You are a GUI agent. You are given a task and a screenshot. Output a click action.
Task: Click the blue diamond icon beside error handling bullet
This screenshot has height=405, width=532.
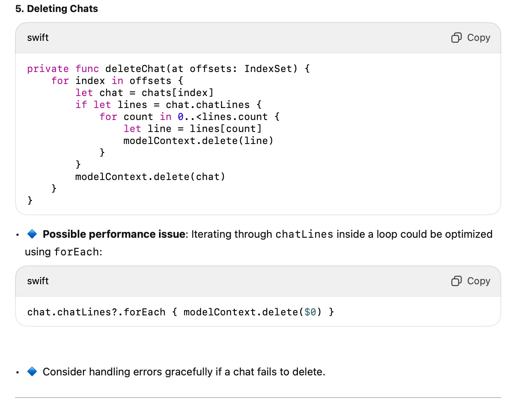pos(32,372)
